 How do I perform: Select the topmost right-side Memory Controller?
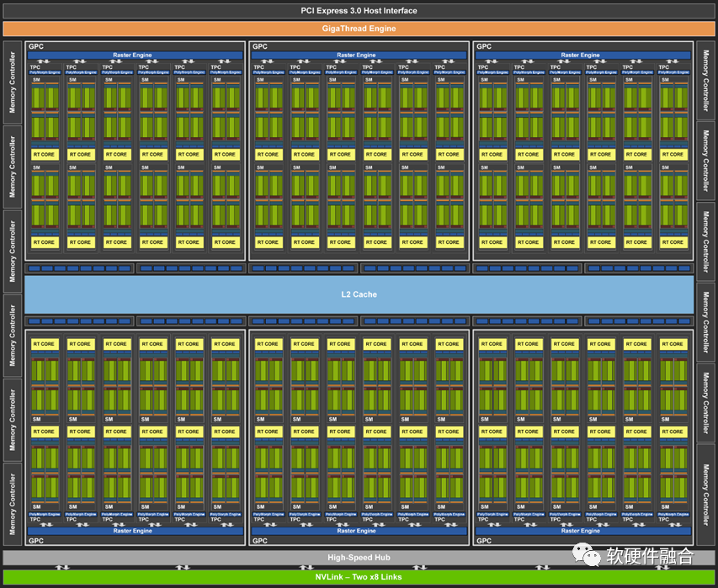click(x=705, y=80)
